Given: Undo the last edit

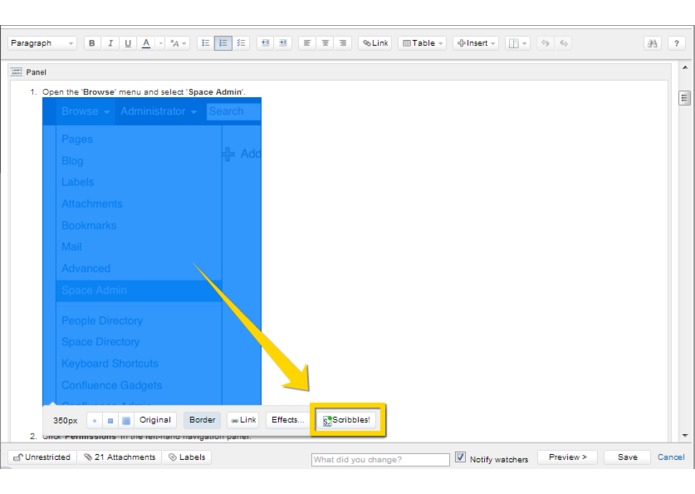Looking at the screenshot, I should point(545,43).
